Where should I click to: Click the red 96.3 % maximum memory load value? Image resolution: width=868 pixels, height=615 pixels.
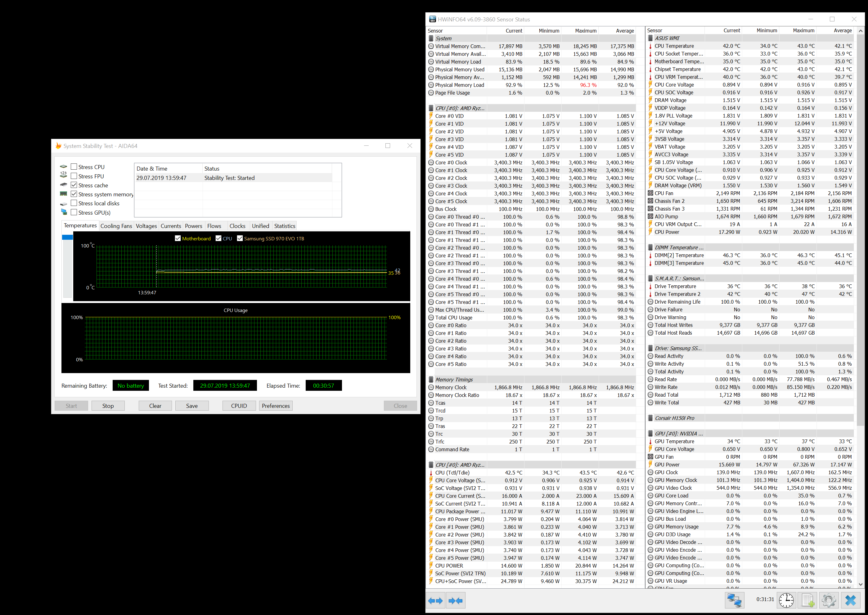tap(588, 85)
